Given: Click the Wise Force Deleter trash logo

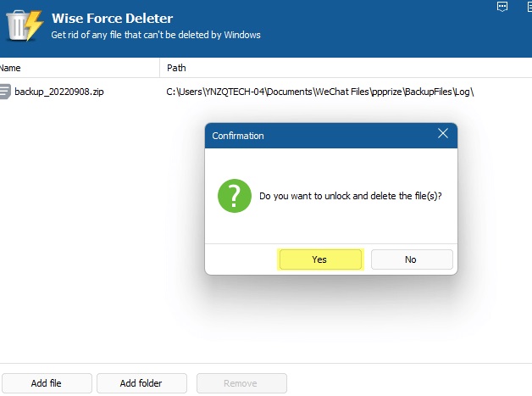Looking at the screenshot, I should 23,25.
